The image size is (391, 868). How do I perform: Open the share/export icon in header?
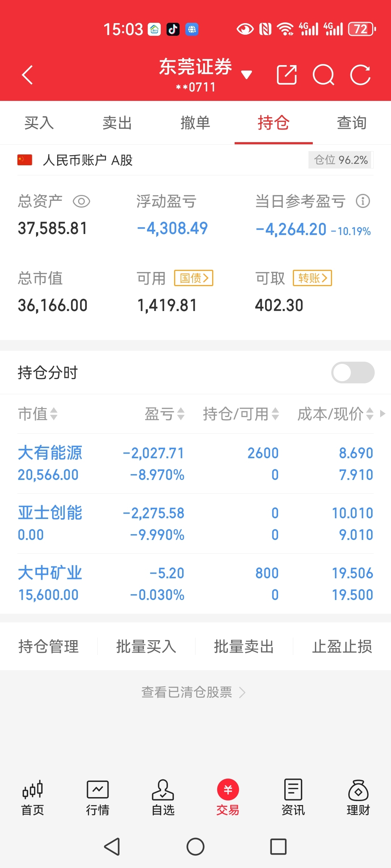click(287, 75)
